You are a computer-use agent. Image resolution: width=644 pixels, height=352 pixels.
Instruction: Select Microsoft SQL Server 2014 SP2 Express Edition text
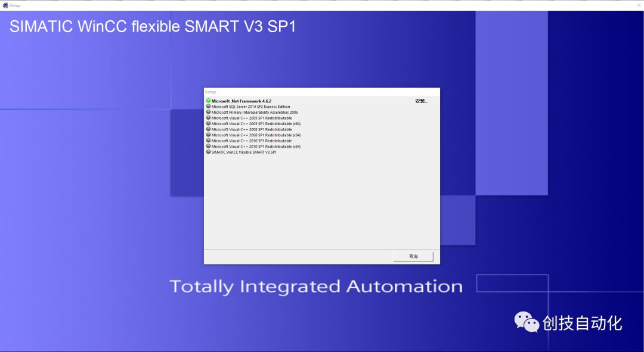pos(250,107)
